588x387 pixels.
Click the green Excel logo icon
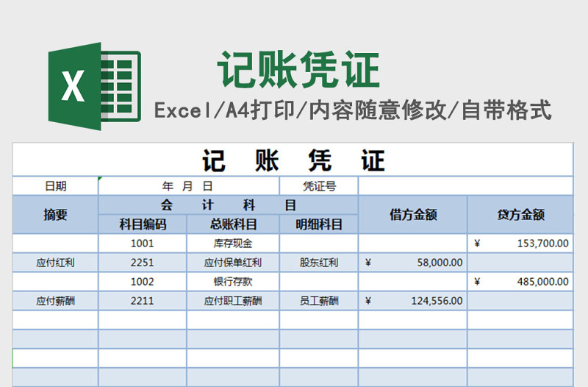pyautogui.click(x=93, y=86)
